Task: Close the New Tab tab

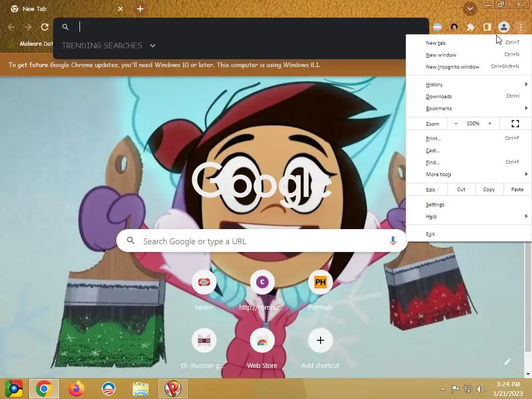Action: (121, 9)
